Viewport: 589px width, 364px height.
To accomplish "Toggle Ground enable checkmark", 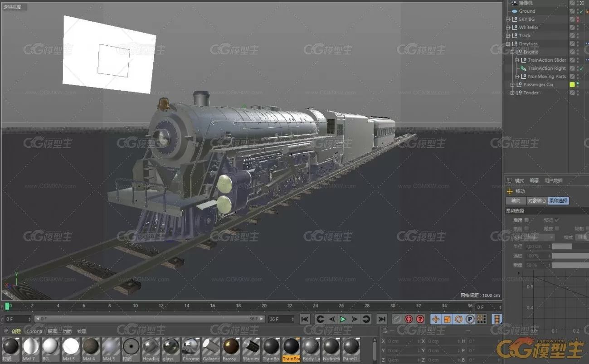I will tap(582, 11).
